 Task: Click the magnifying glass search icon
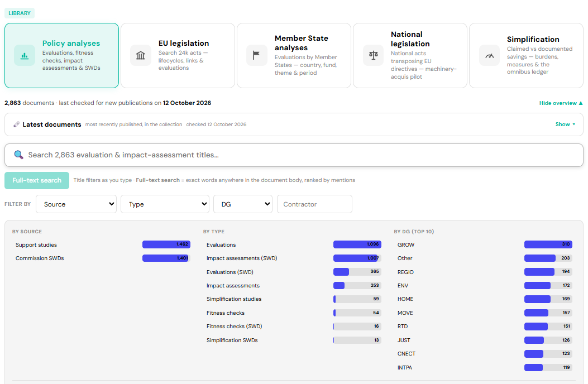(18, 155)
